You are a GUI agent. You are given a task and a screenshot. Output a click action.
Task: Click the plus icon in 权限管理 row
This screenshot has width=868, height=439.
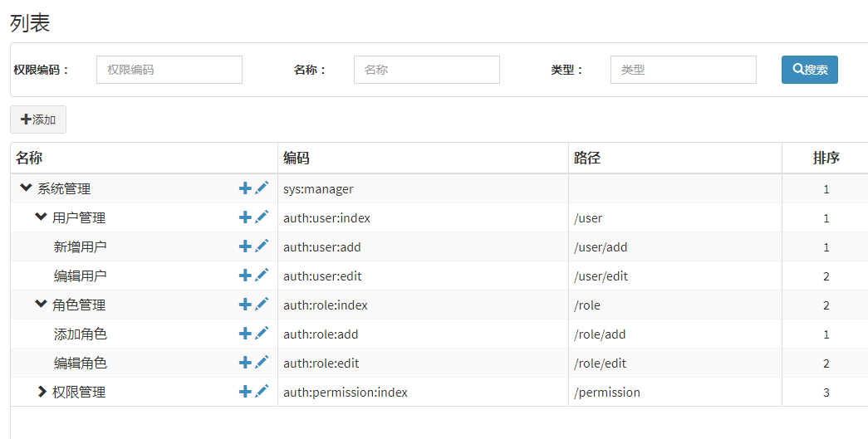[245, 392]
